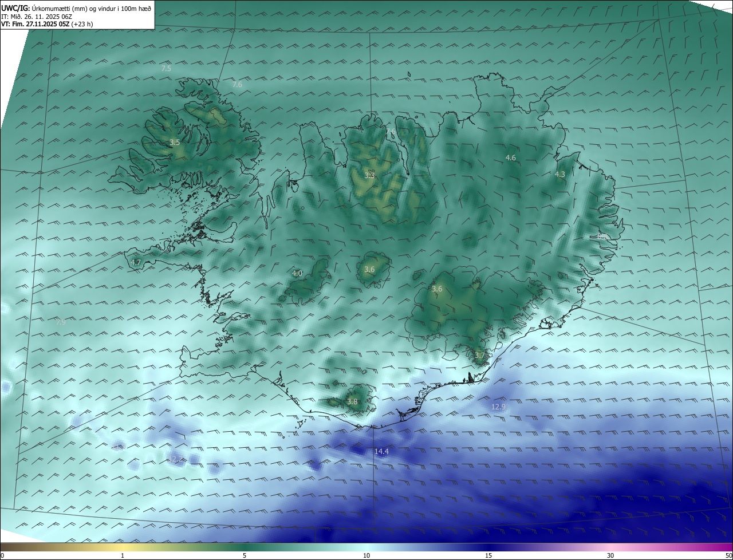The width and height of the screenshot is (733, 560).
Task: Click the 3.8 value label on the map
Action: tap(352, 402)
